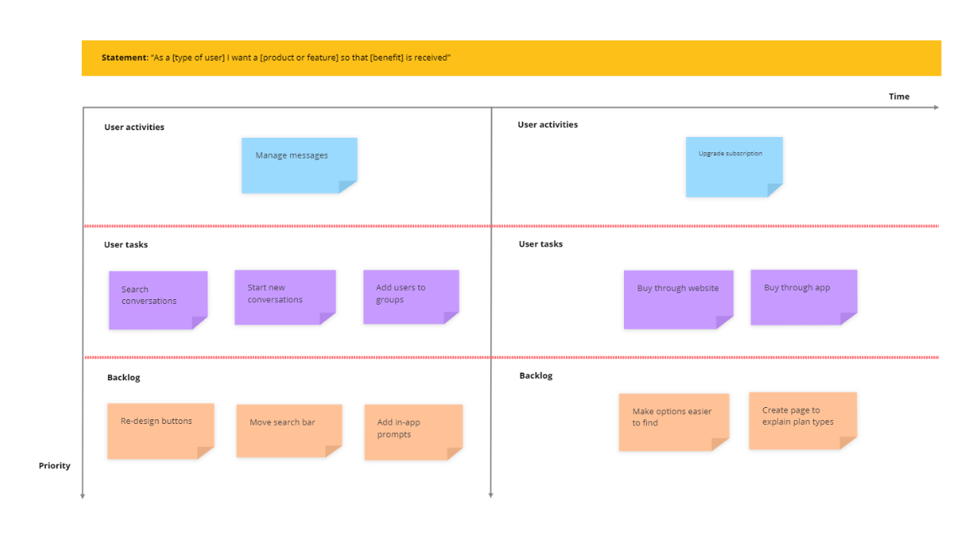Click the Move search bar note
This screenshot has width=980, height=551.
tap(289, 431)
